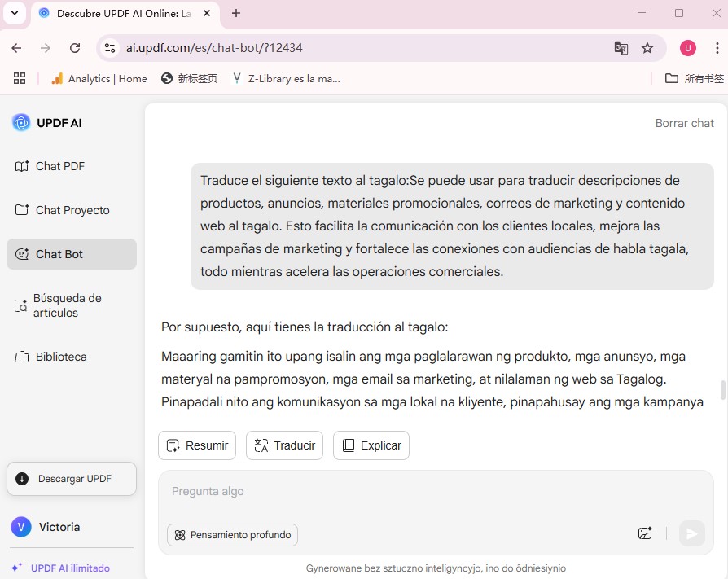The image size is (728, 579).
Task: Click the send message arrow button
Action: 692,534
